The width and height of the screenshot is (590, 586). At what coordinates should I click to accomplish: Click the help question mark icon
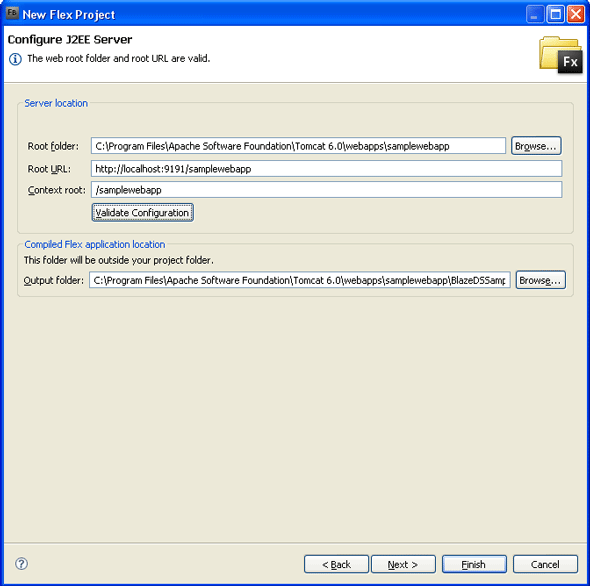point(21,563)
